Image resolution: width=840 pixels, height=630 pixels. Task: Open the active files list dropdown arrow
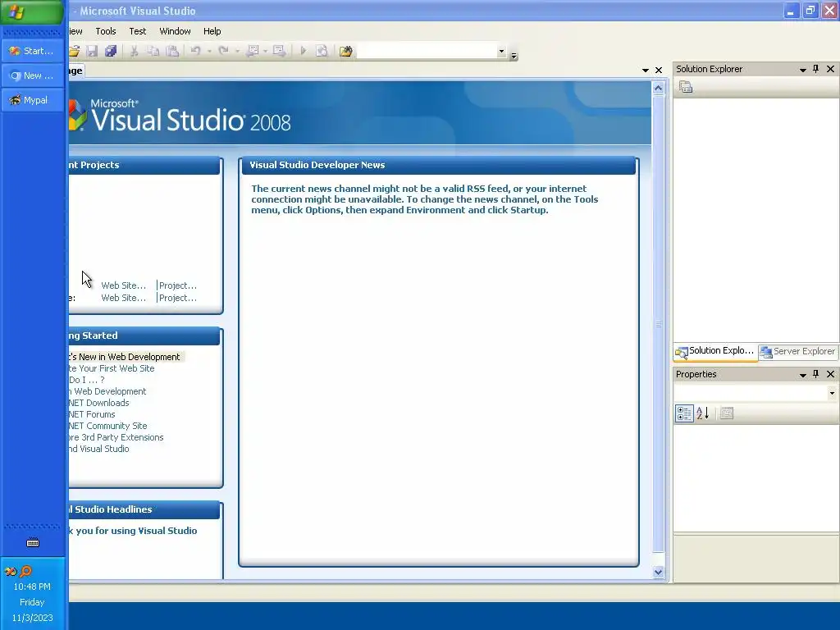645,71
